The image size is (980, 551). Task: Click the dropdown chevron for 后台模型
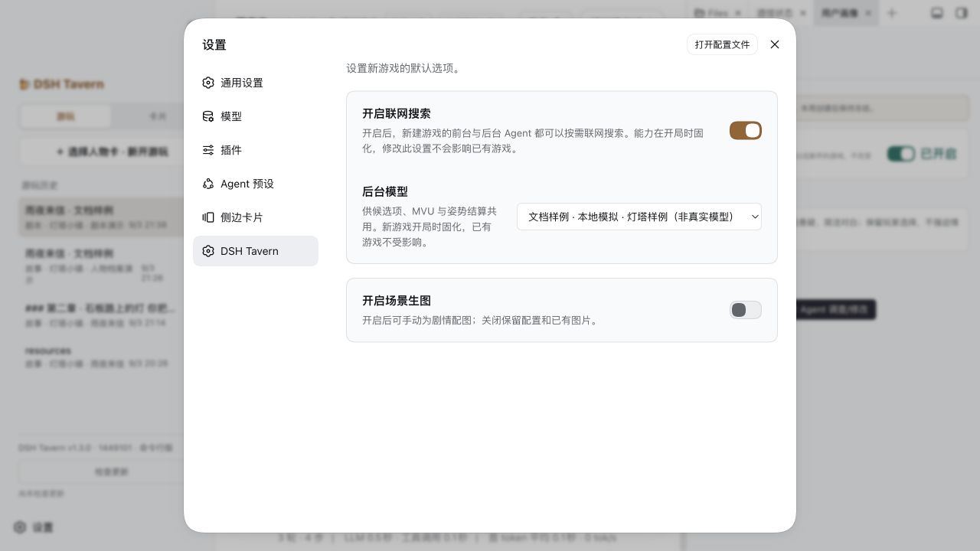point(755,217)
